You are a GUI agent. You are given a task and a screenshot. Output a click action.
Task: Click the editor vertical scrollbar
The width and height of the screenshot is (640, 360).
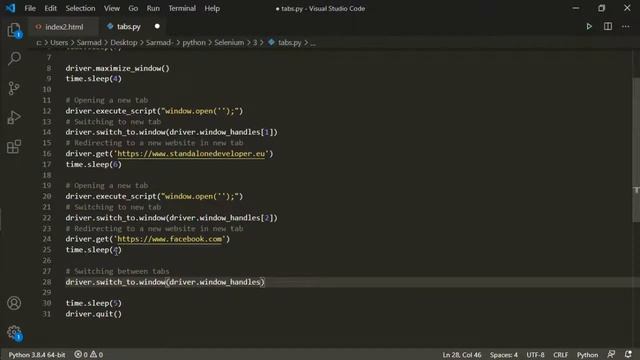tap(636, 149)
